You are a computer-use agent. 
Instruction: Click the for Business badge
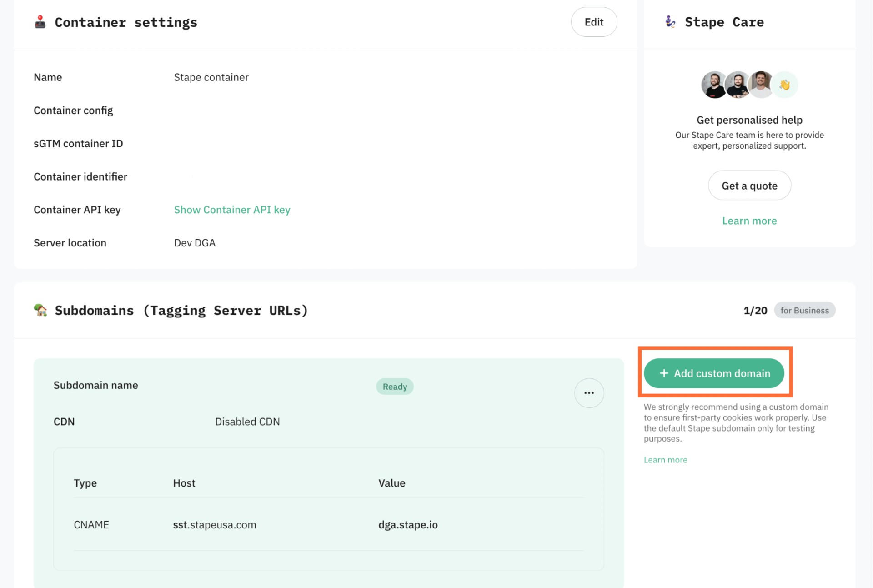804,310
